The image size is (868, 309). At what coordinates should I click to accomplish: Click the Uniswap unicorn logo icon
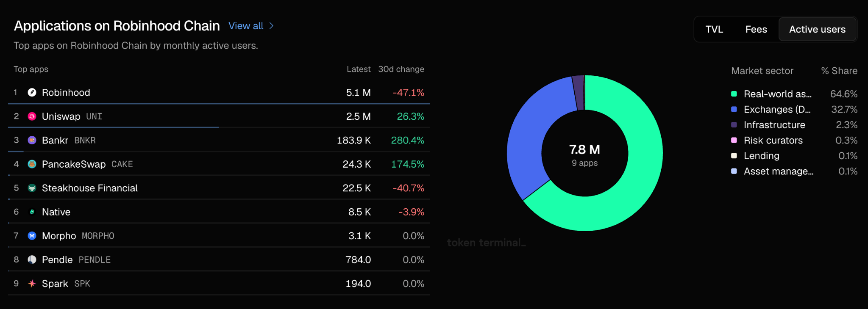pos(32,116)
